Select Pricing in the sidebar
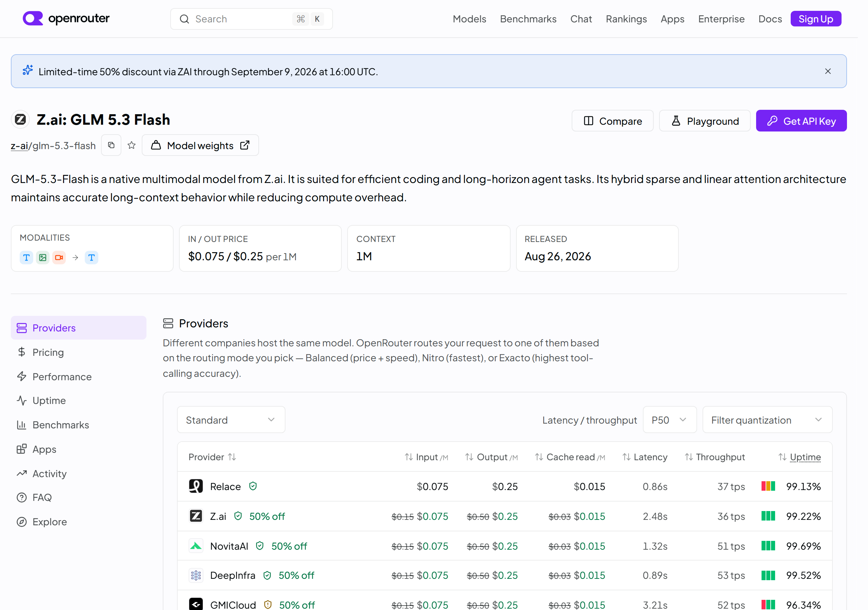The width and height of the screenshot is (868, 610). [x=79, y=352]
